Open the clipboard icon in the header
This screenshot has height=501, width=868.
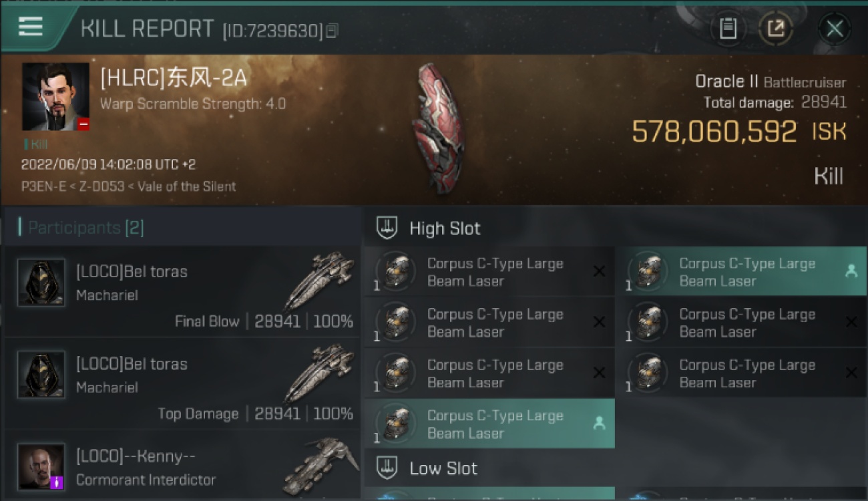coord(728,29)
